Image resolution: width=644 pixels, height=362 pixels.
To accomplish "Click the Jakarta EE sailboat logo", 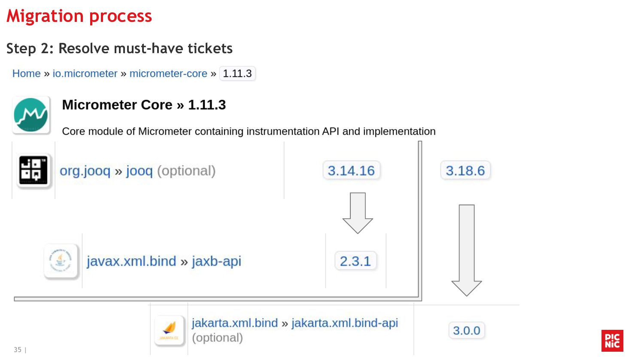I will tap(169, 330).
